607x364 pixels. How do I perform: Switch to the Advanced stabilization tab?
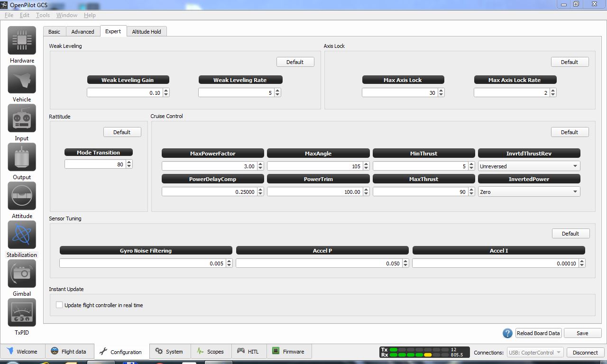[83, 32]
